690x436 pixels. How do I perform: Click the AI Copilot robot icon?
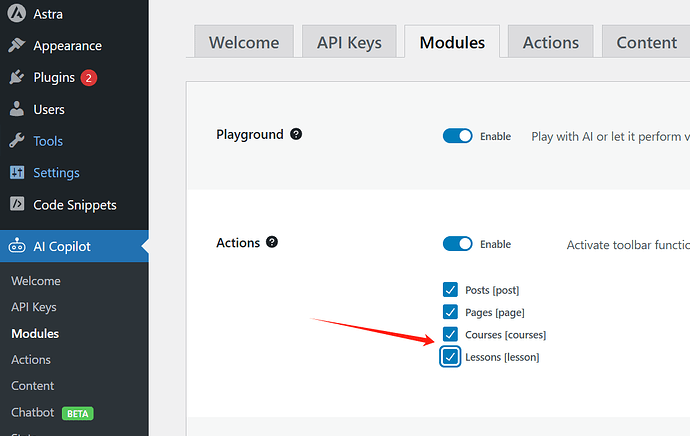tap(17, 246)
